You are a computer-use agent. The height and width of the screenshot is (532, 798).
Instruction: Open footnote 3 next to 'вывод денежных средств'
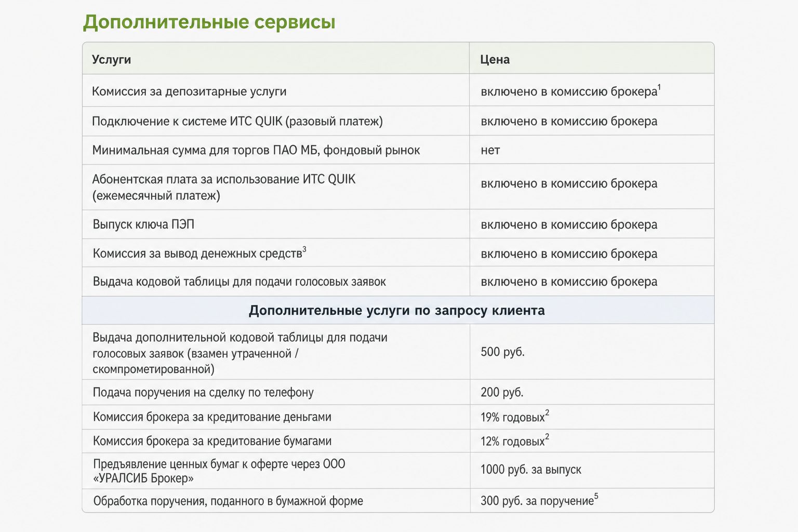pos(304,249)
